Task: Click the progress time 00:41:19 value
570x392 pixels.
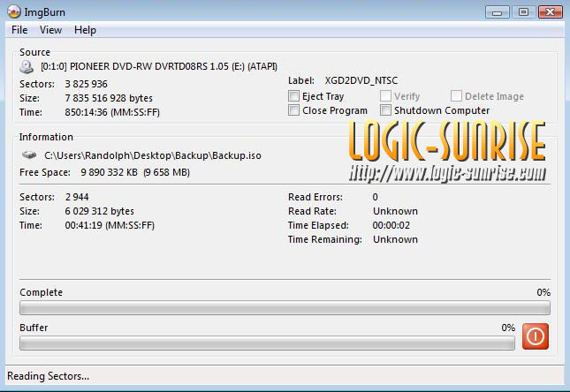Action: coord(110,225)
